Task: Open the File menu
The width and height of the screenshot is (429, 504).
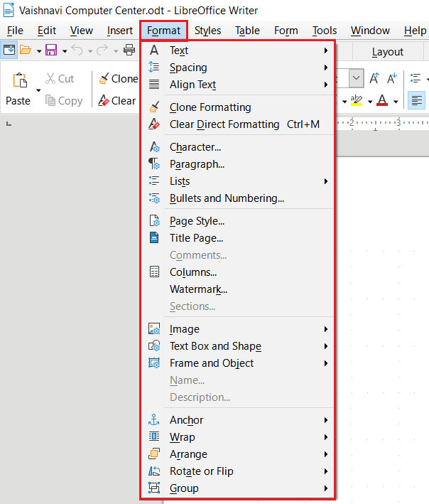Action: click(x=15, y=31)
